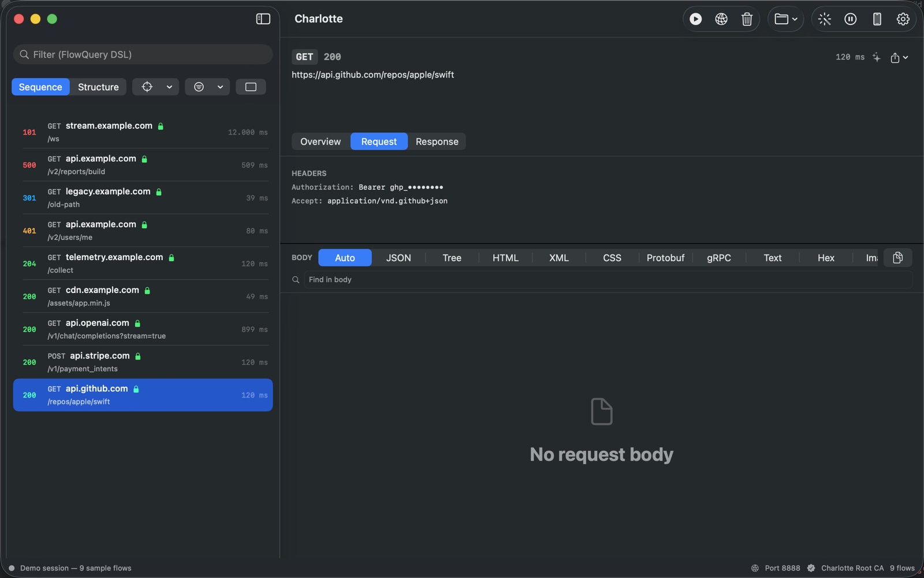Open the globe proxy icon in toolbar
Screen dimensions: 924x578
point(721,19)
